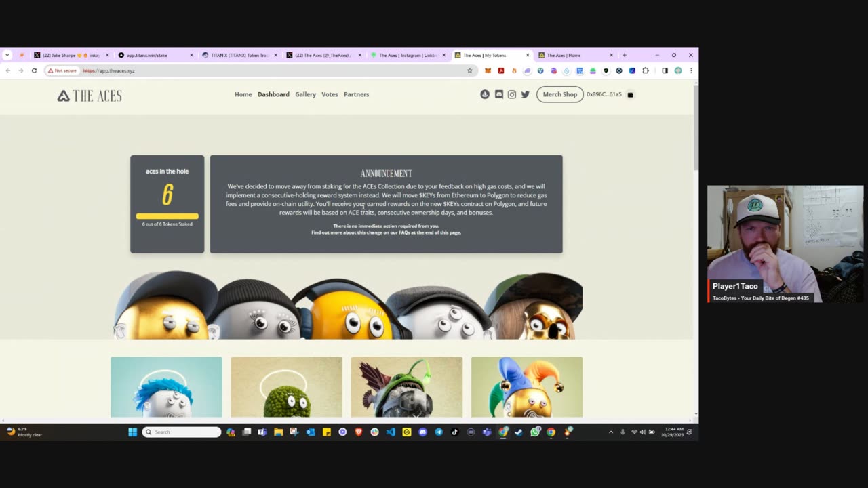Click 'Find out more about this change' text
The height and width of the screenshot is (488, 868).
coord(386,232)
